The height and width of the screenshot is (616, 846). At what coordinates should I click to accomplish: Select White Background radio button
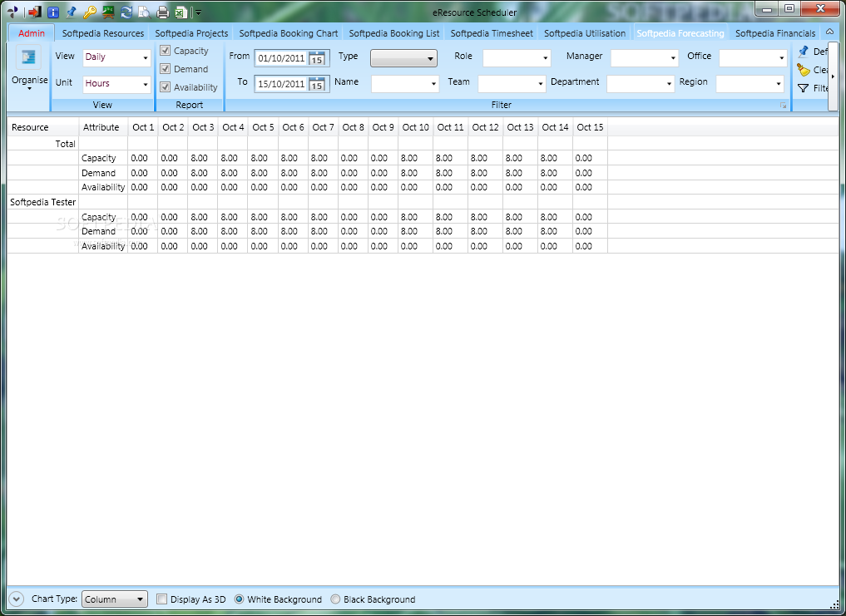coord(239,599)
